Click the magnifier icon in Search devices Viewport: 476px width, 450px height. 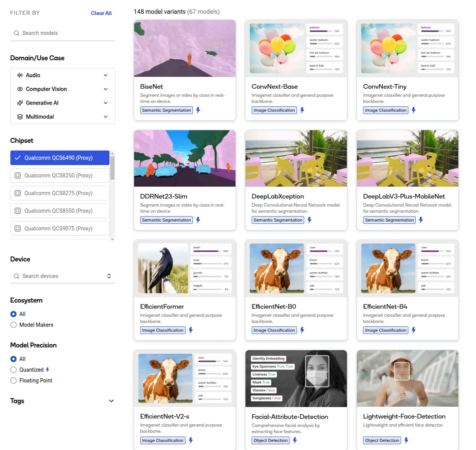click(17, 276)
